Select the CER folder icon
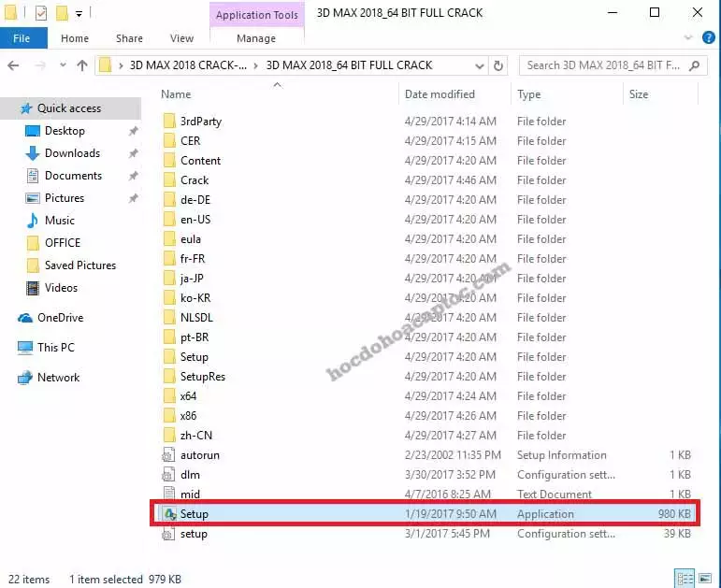This screenshot has height=588, width=721. pos(169,140)
